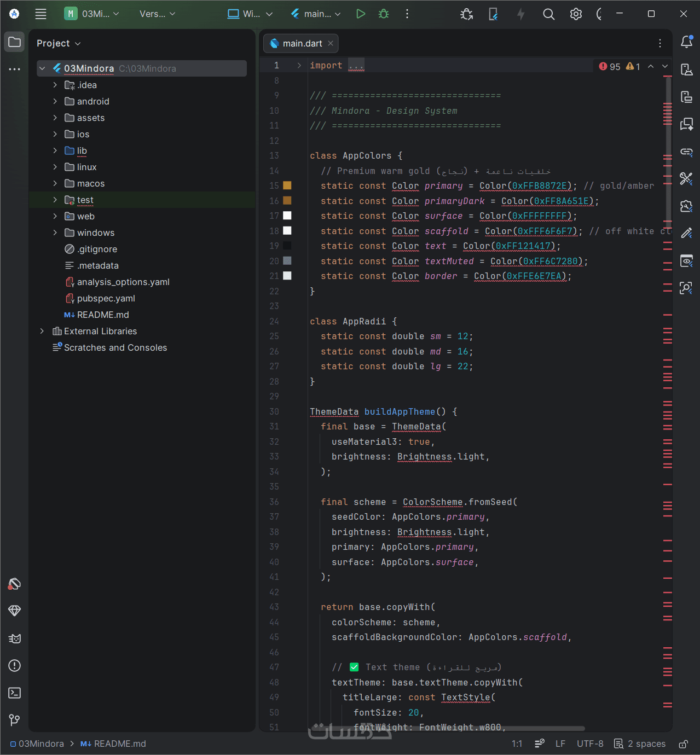Expand the lib folder in project tree
Image resolution: width=700 pixels, height=755 pixels.
(55, 150)
